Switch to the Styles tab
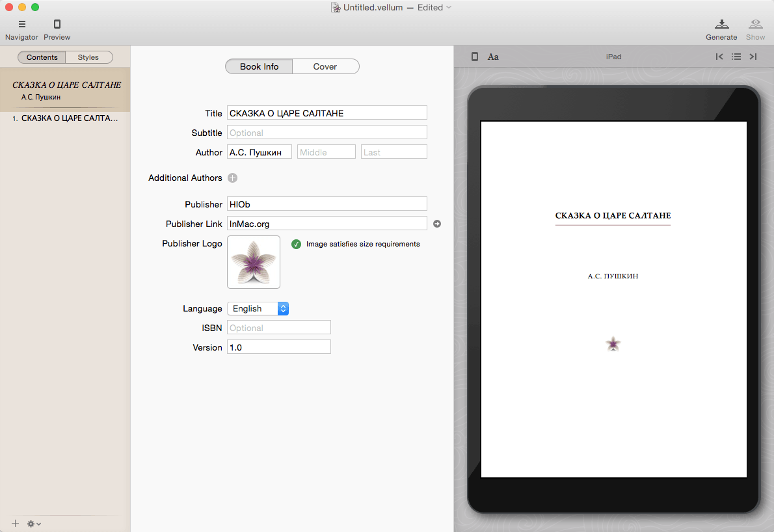The image size is (774, 532). tap(89, 57)
